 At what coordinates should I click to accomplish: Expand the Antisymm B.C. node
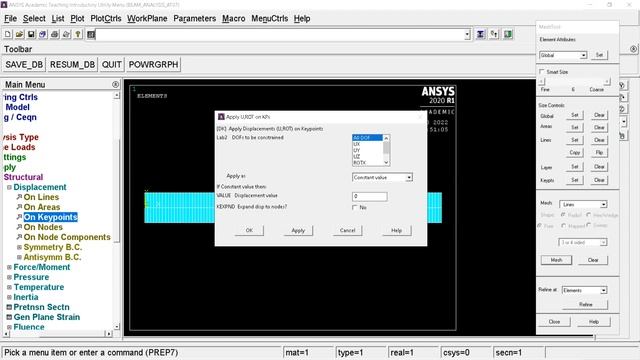pos(19,257)
